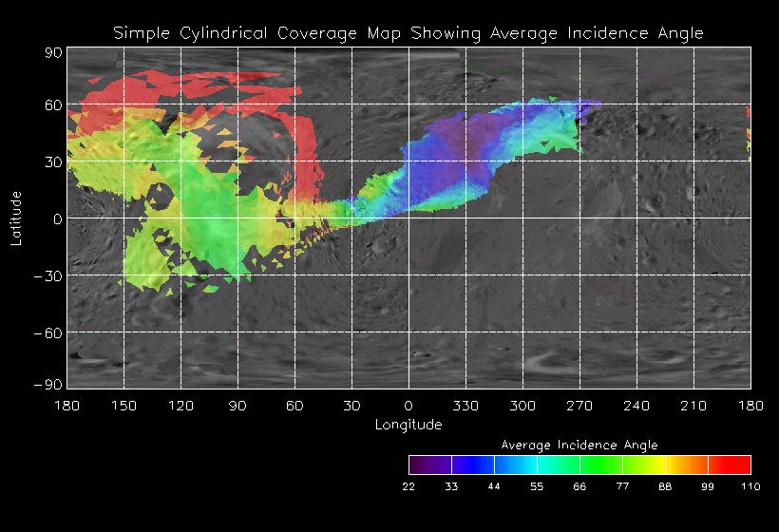
Task: Click legend value '99'
Action: point(708,486)
